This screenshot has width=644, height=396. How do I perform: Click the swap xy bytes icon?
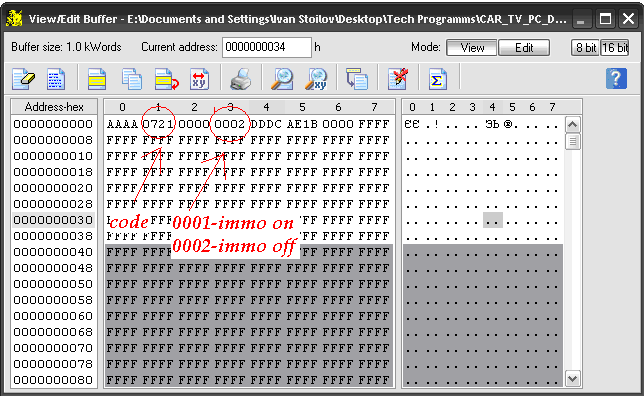(200, 78)
